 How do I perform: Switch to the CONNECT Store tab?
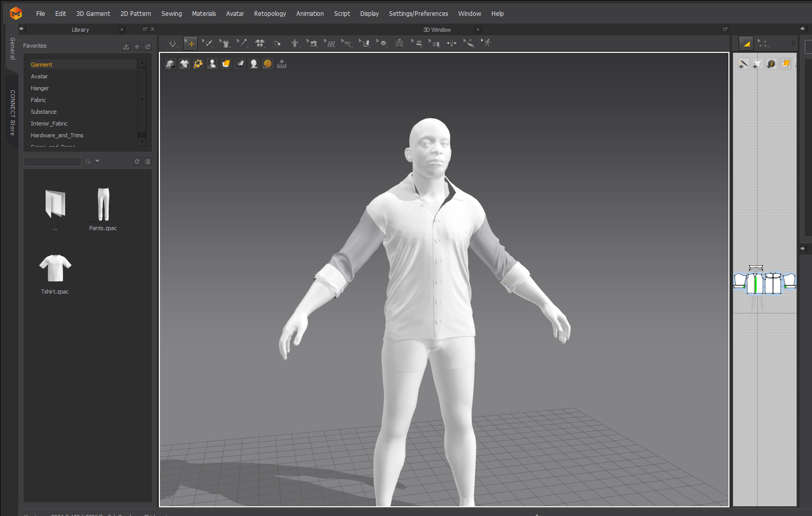coord(12,113)
